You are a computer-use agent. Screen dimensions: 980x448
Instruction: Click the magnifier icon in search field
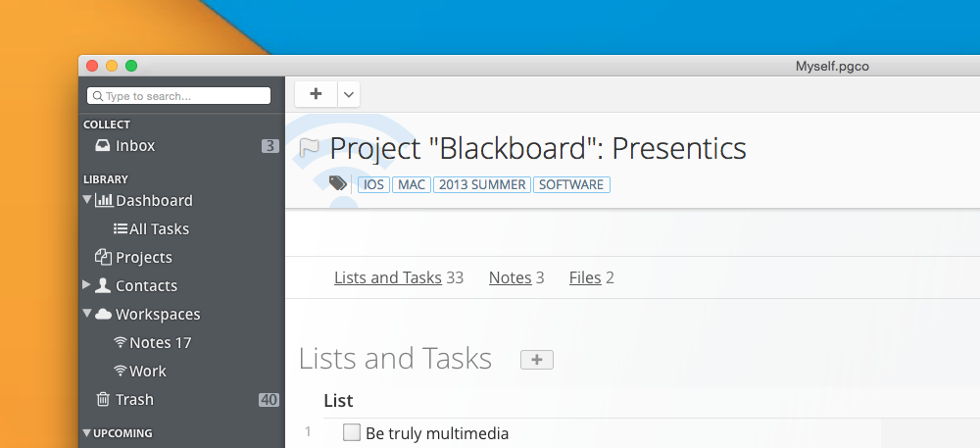click(x=98, y=96)
